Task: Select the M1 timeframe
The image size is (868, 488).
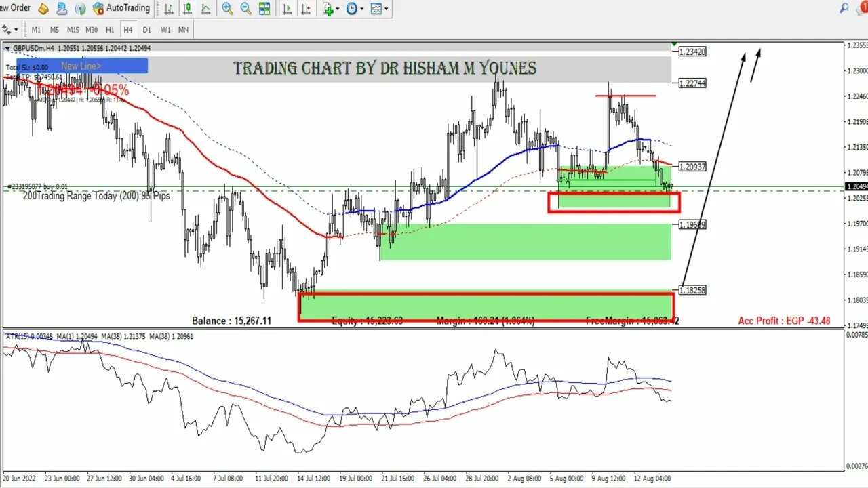Action: [36, 30]
